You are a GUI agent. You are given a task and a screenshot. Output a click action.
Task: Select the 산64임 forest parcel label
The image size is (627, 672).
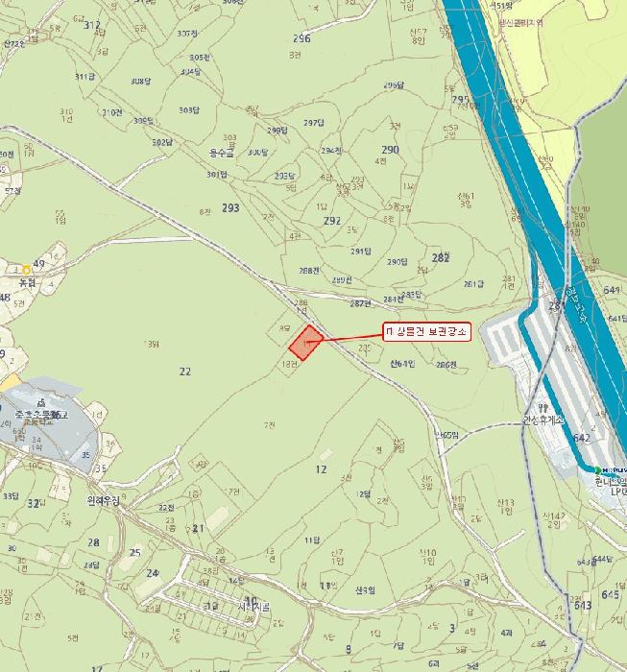[x=402, y=364]
